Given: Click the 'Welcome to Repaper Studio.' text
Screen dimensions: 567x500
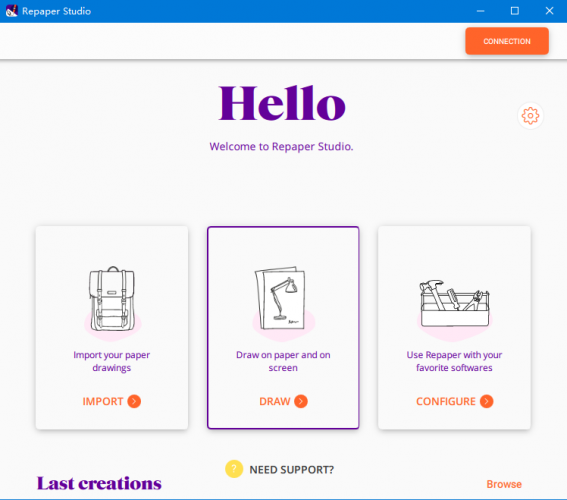Looking at the screenshot, I should (281, 146).
